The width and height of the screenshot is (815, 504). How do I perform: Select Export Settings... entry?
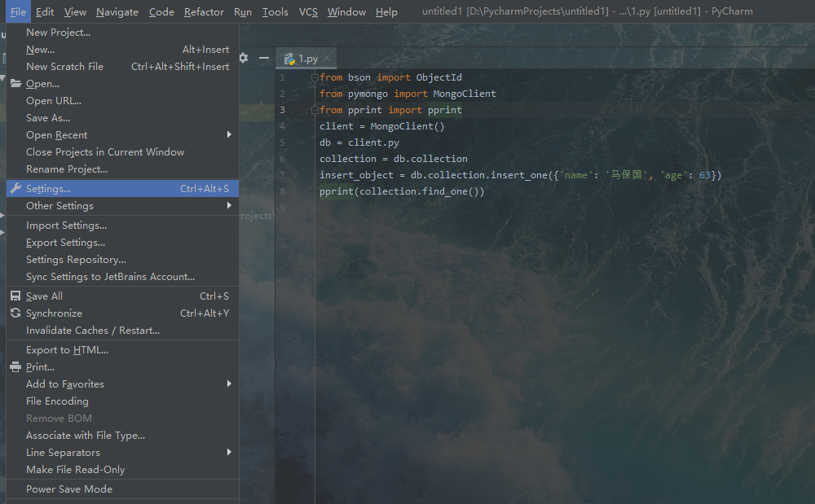(123, 243)
